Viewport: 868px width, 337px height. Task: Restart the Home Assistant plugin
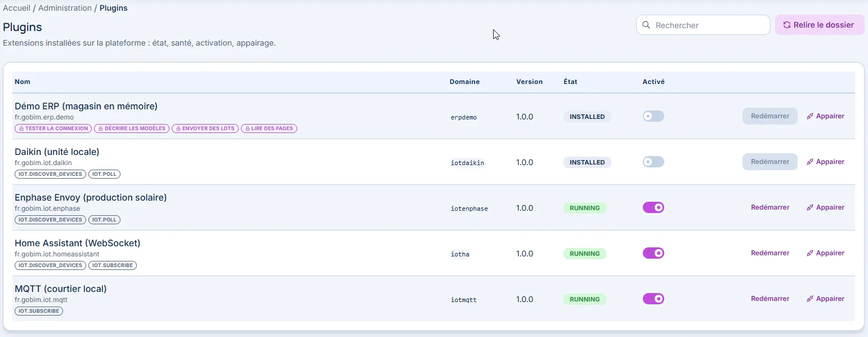tap(770, 253)
